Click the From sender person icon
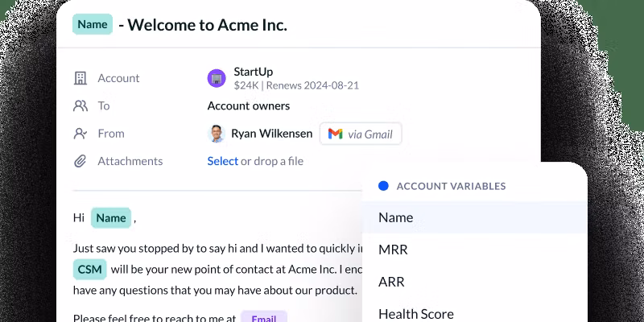The width and height of the screenshot is (644, 322). coord(80,134)
